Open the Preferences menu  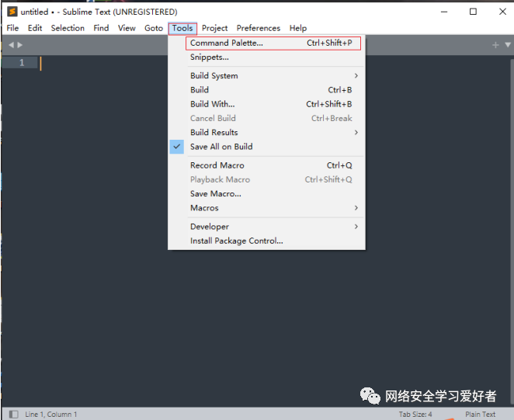(259, 28)
